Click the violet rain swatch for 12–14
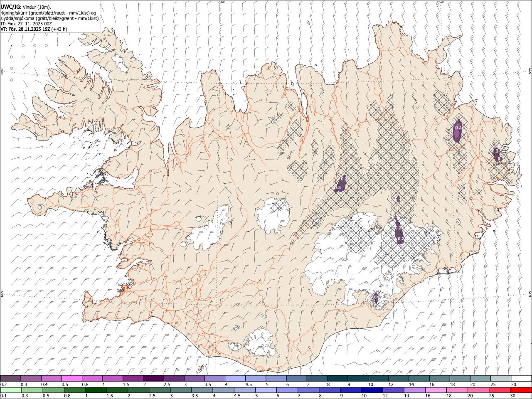 click(x=393, y=390)
